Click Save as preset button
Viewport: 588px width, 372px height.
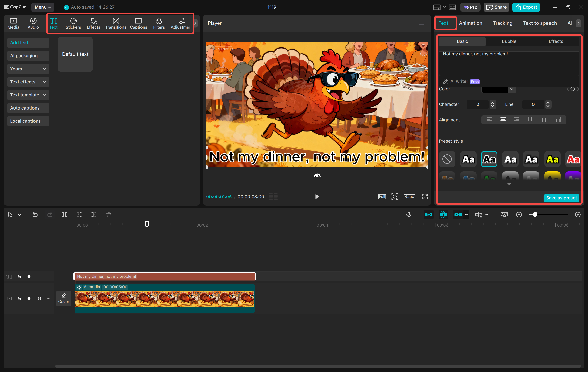561,198
